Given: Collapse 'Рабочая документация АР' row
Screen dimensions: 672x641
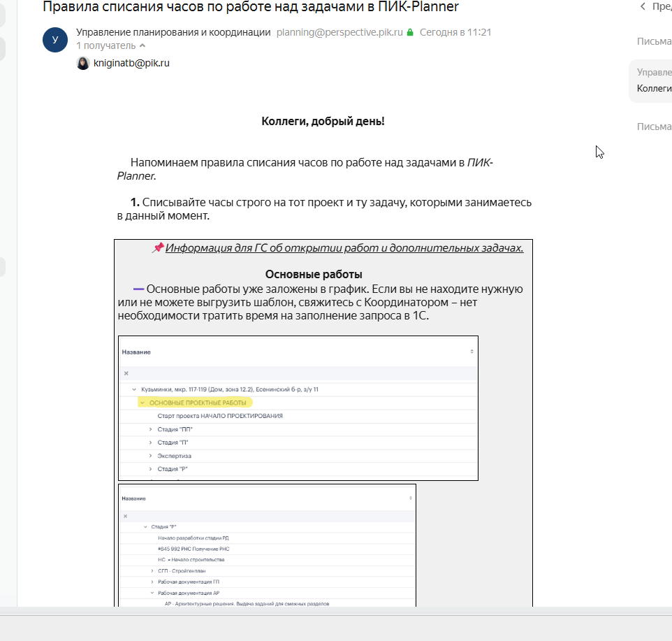Looking at the screenshot, I should tap(152, 593).
